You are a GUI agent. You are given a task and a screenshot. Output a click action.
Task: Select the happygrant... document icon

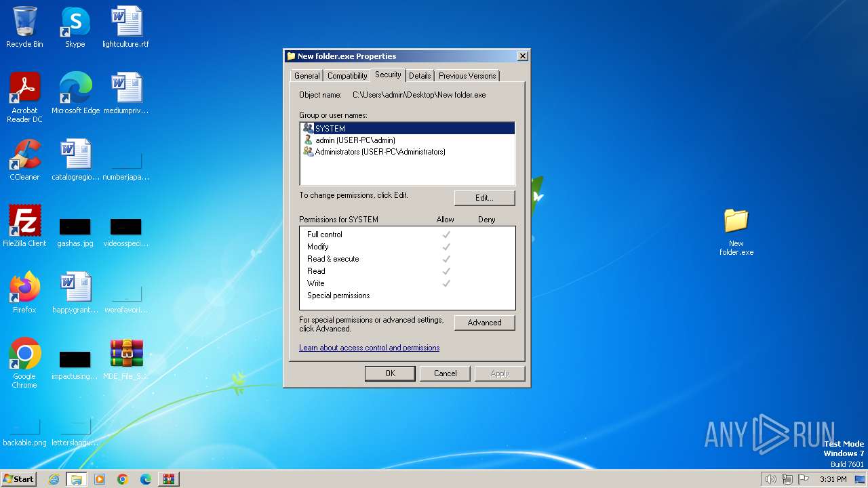(x=75, y=293)
